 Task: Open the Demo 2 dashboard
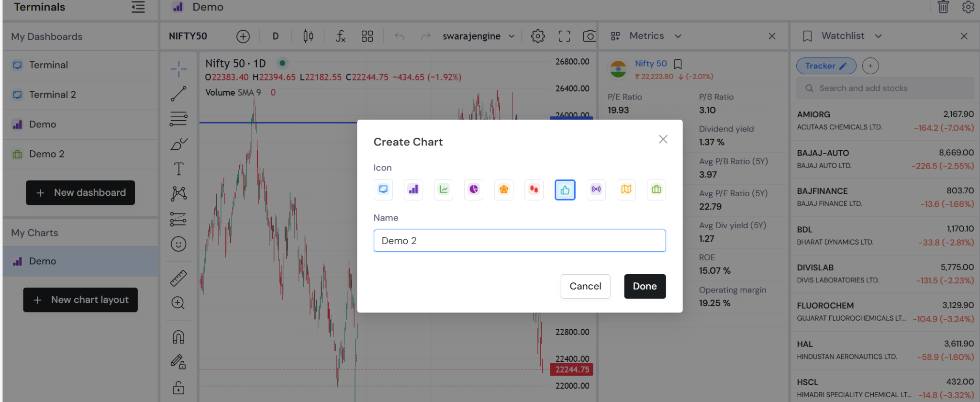click(x=80, y=154)
